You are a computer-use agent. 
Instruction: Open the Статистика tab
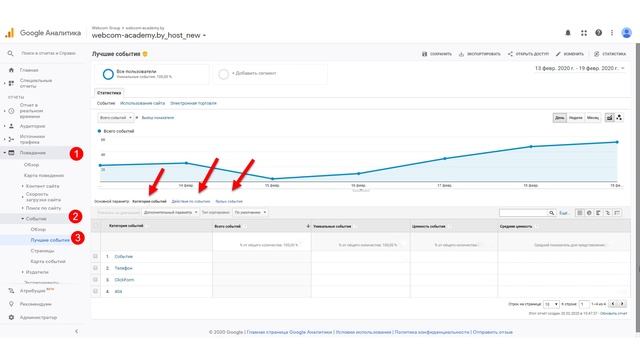click(109, 93)
